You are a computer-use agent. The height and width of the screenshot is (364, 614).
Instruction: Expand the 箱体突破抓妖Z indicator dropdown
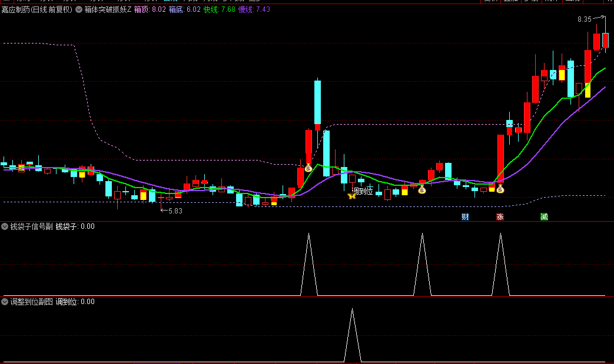79,9
